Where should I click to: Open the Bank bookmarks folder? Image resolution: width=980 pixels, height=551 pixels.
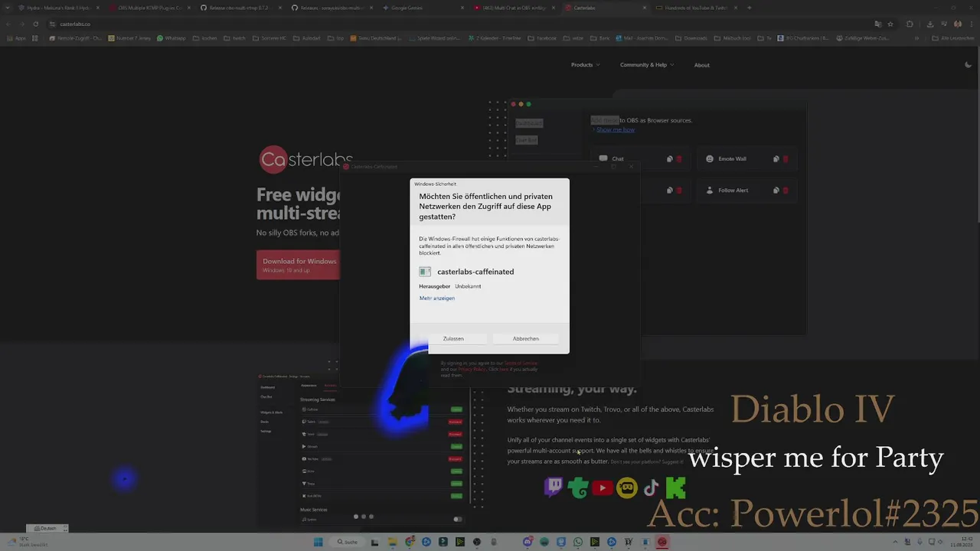[601, 38]
